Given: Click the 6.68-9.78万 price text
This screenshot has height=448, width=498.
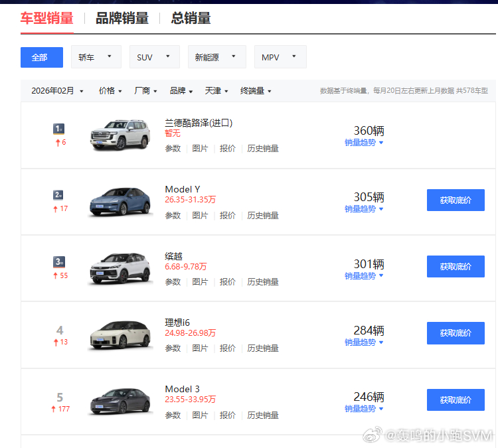Looking at the screenshot, I should [186, 266].
